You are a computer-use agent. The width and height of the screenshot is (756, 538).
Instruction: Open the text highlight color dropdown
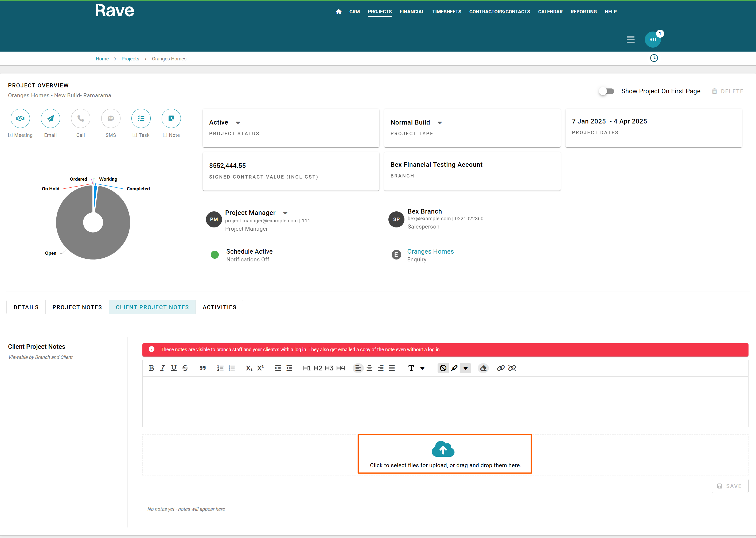[x=465, y=368]
